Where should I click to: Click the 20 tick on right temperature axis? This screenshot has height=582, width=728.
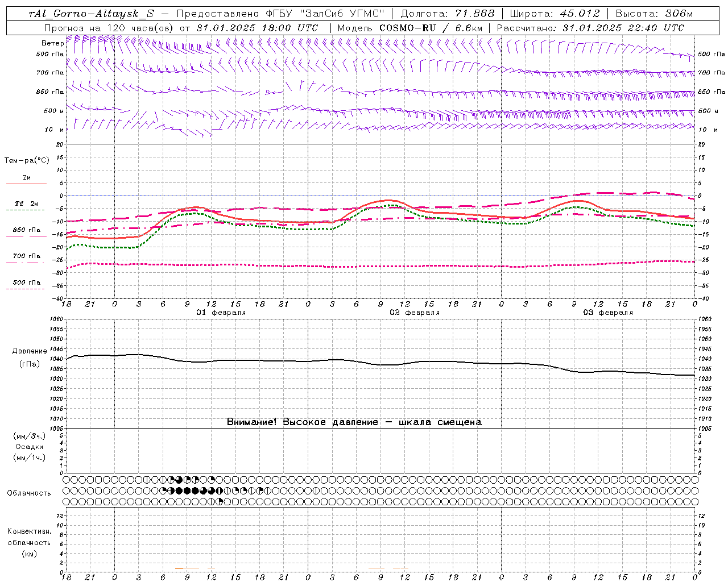click(701, 144)
